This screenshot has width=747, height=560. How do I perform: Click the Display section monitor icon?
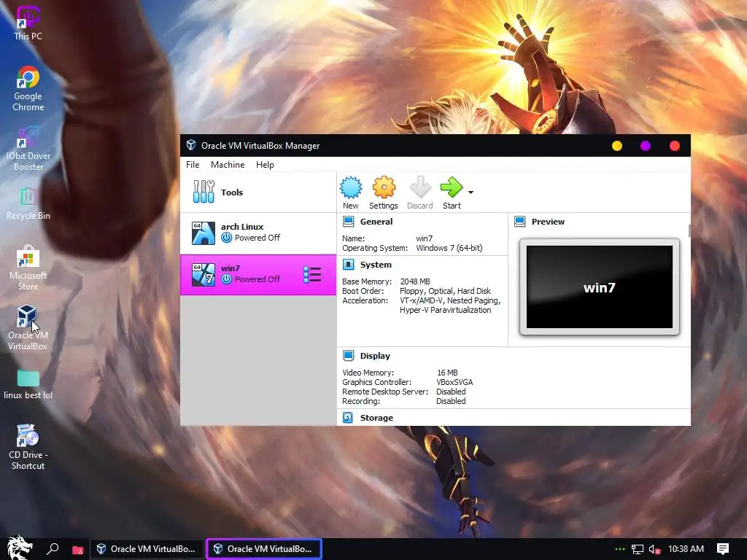click(x=348, y=356)
